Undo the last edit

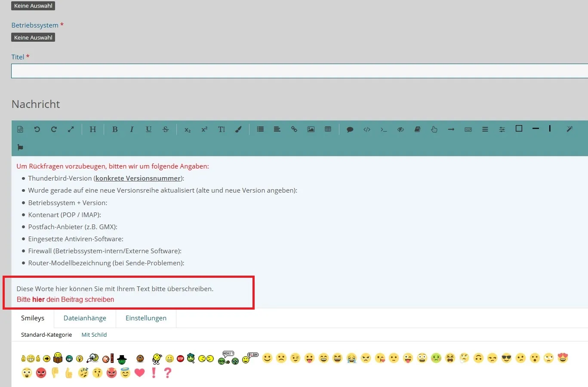[37, 129]
